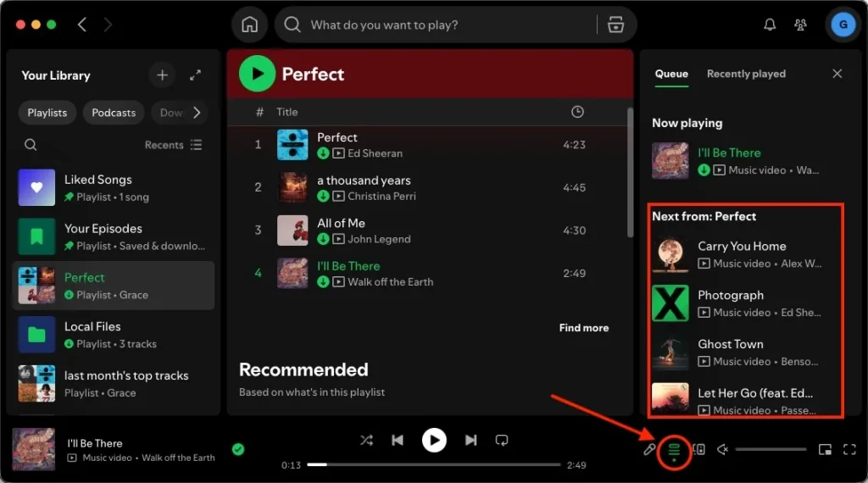This screenshot has width=868, height=483.
Task: Open Friend Activity icon
Action: point(800,25)
